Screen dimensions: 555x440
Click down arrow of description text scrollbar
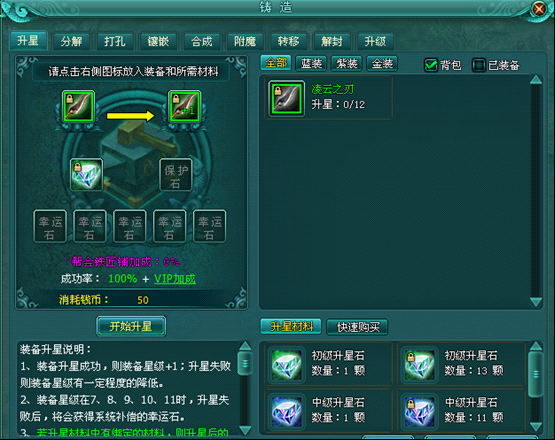(x=245, y=430)
